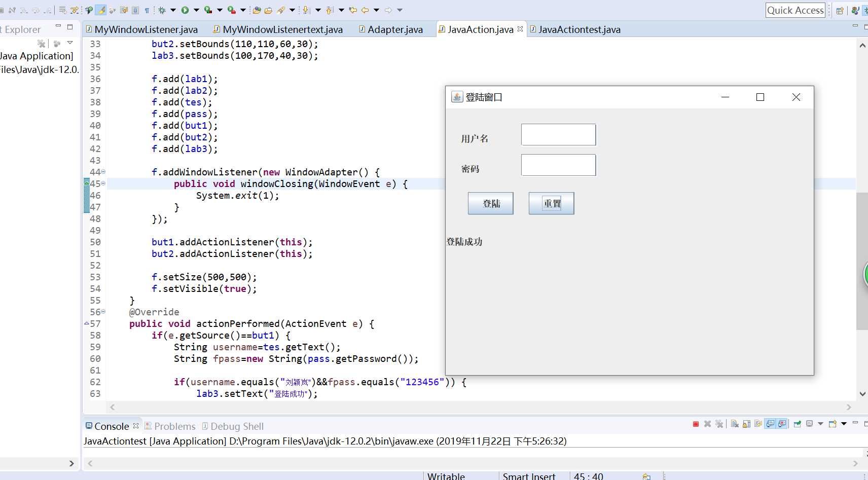The height and width of the screenshot is (480, 868).
Task: Toggle Show Console on Standard Out
Action: coord(771,424)
